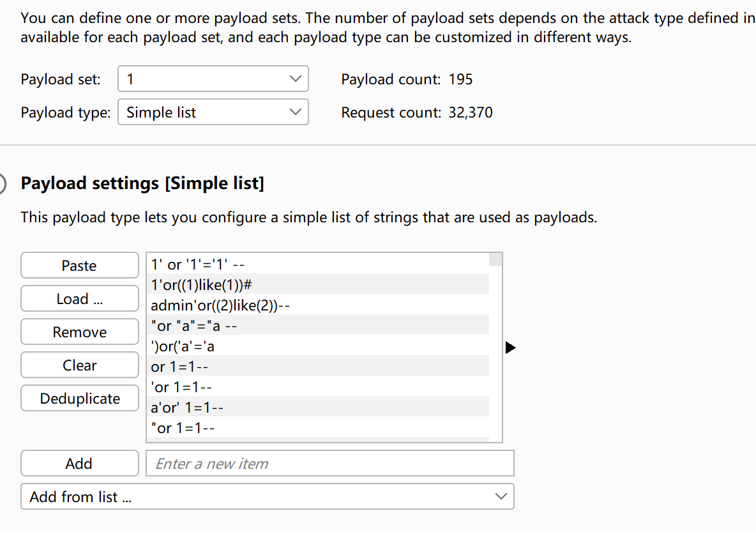Open the Payload type dropdown
This screenshot has height=534, width=756.
pos(213,112)
